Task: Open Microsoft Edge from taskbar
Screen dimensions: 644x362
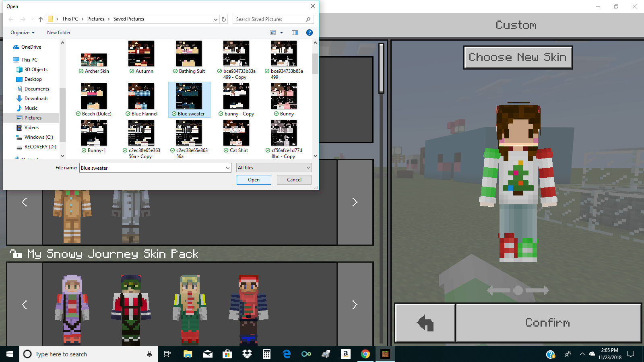Action: (x=287, y=354)
